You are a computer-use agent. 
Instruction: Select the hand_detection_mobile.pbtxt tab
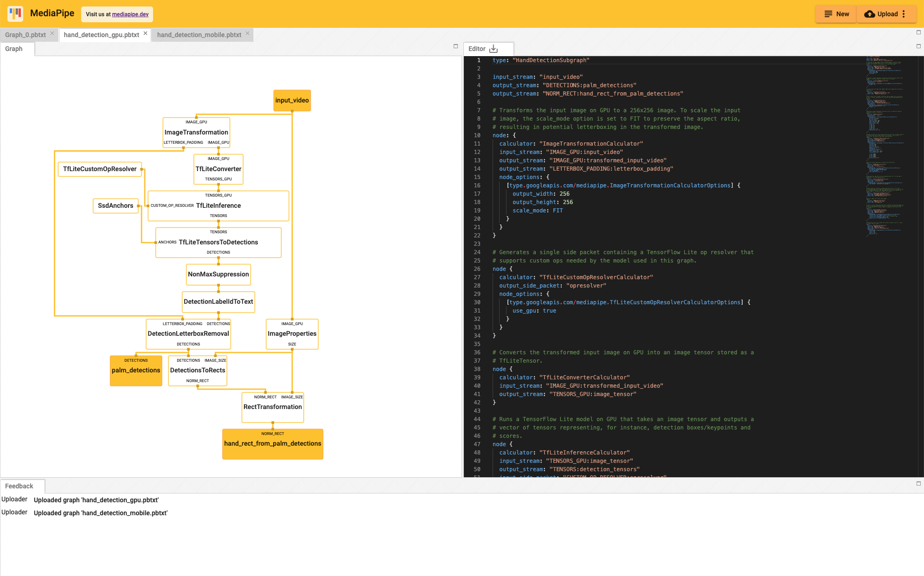point(198,35)
